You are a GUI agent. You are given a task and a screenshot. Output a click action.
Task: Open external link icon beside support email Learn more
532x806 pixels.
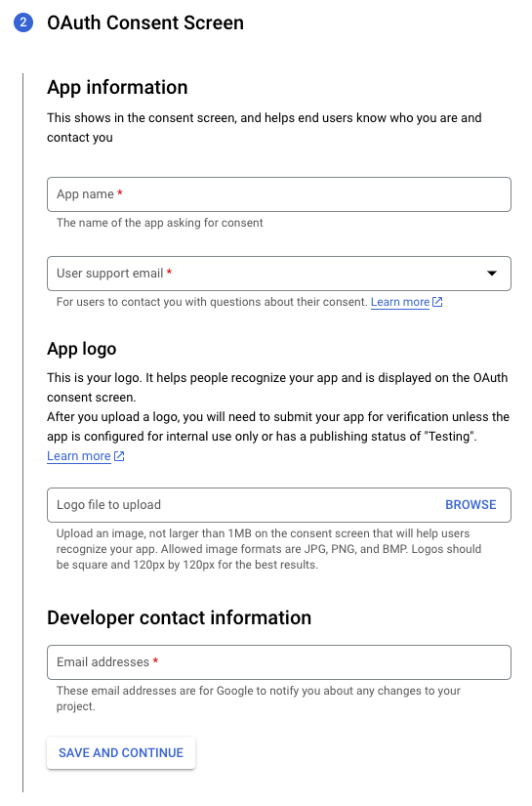(x=437, y=302)
